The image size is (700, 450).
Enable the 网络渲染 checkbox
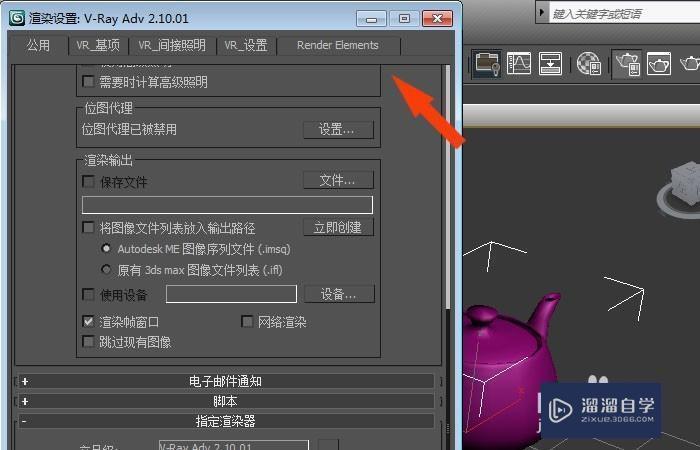[x=247, y=321]
